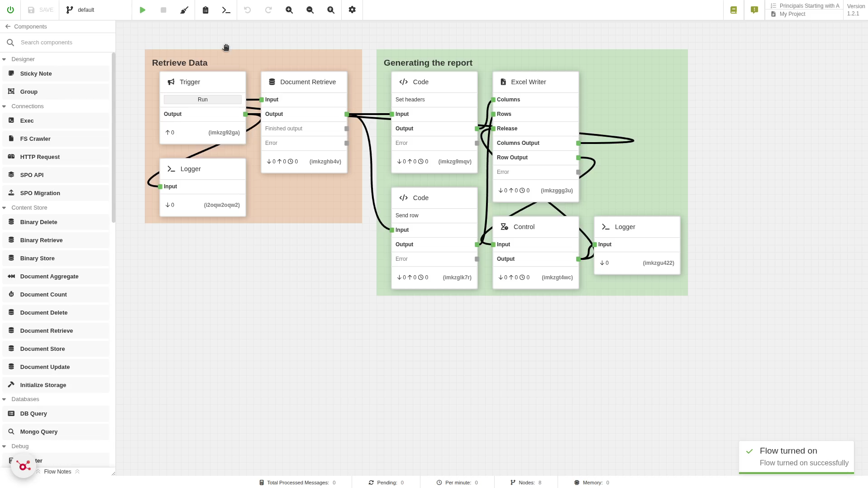Screen dimensions: 868x488
Task: Select the Initialize Storage component
Action: [56, 385]
